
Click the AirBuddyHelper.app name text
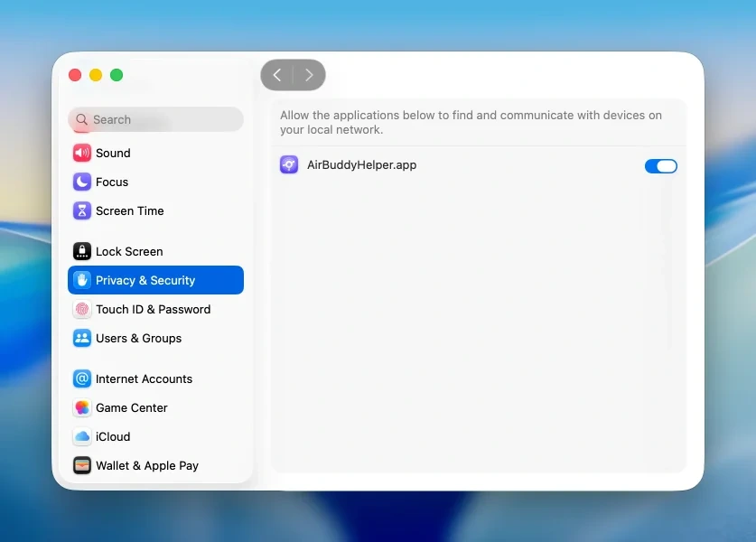(x=361, y=165)
